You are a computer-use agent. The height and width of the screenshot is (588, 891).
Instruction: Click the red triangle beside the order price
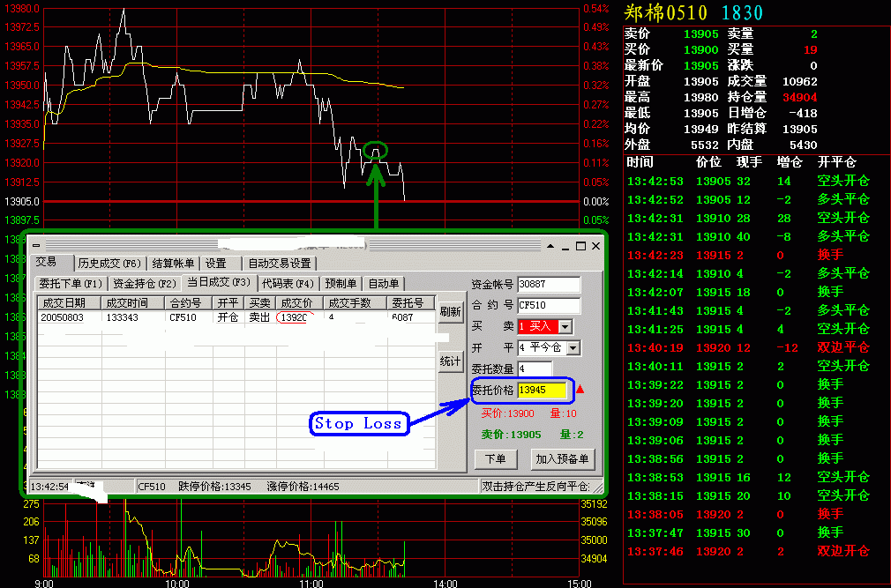(580, 390)
